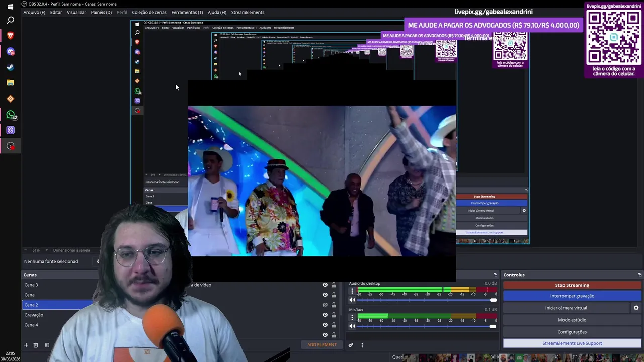
Task: Open File Explorer from the taskbar
Action: (x=10, y=83)
